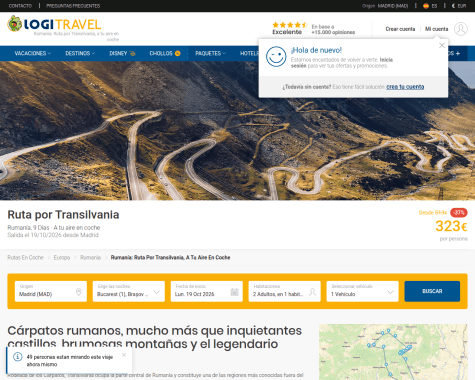The width and height of the screenshot is (475, 380).
Task: Click the winking smiley face icon
Action: (x=276, y=57)
